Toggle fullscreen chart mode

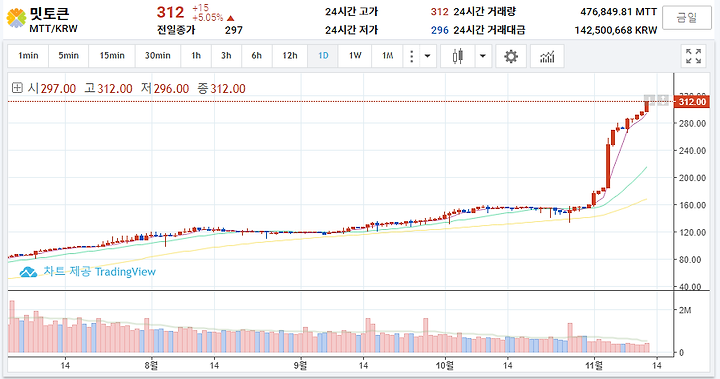693,56
